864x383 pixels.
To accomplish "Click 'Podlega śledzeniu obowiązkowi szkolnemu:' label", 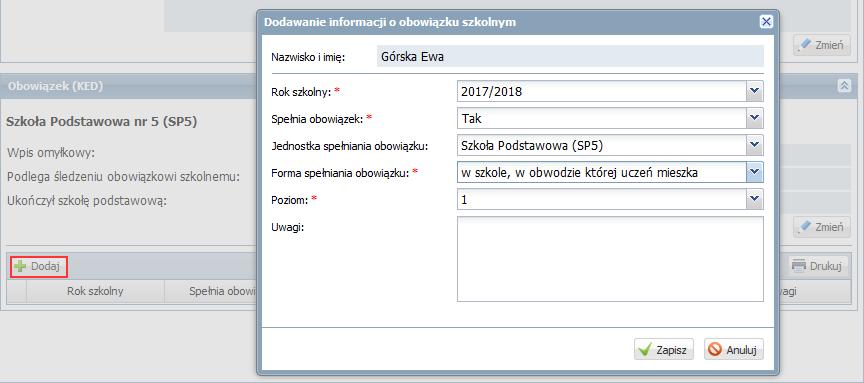I will point(123,177).
